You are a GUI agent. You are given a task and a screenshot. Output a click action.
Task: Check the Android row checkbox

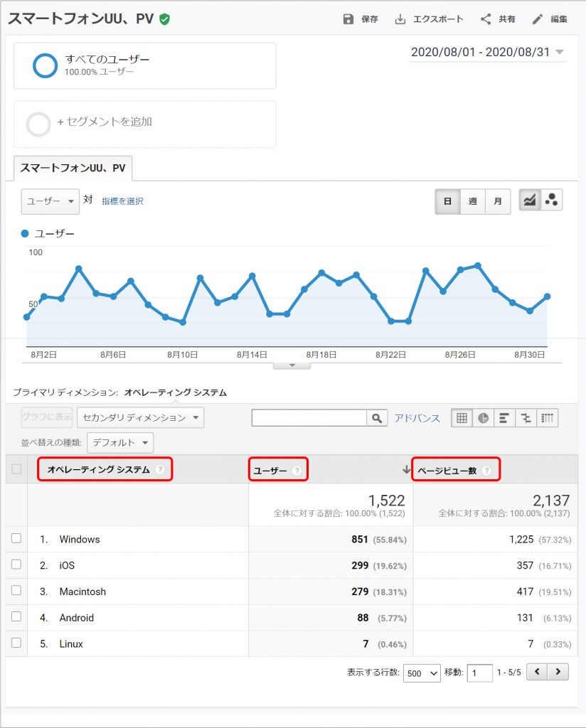point(16,616)
